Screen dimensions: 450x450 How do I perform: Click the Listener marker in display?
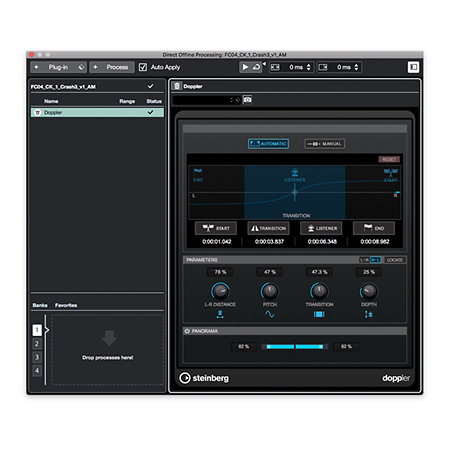click(x=295, y=175)
